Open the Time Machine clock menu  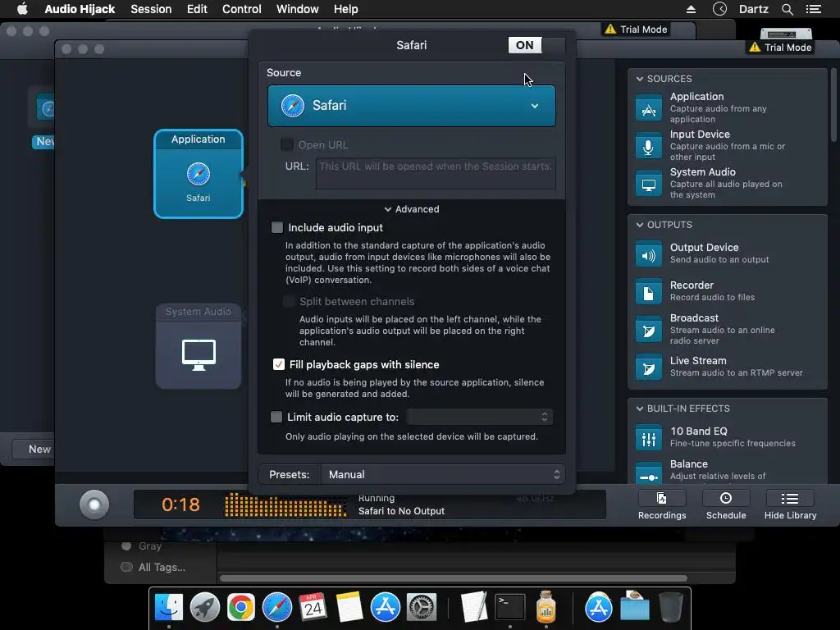(719, 9)
